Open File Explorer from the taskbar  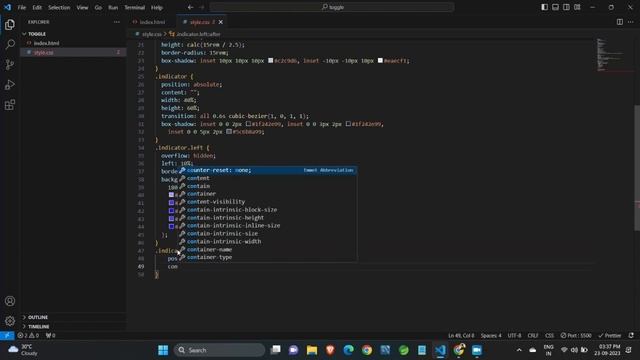(312, 350)
